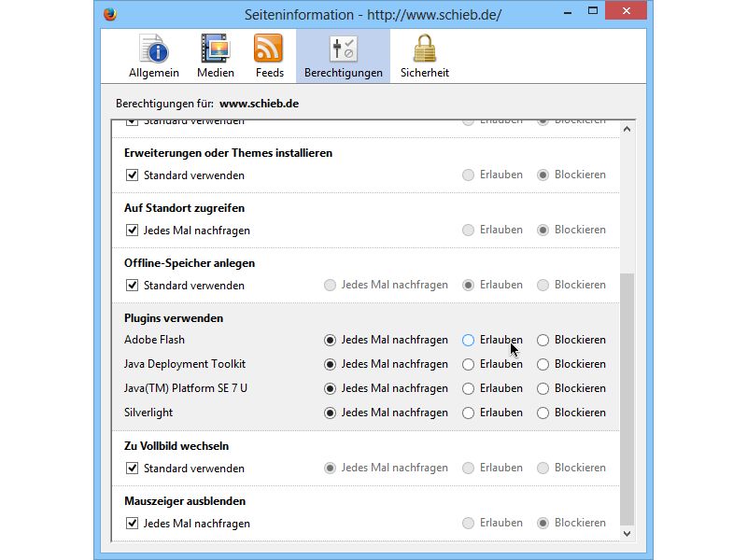Click the heading Offline-Speicher anlegen

tap(190, 263)
